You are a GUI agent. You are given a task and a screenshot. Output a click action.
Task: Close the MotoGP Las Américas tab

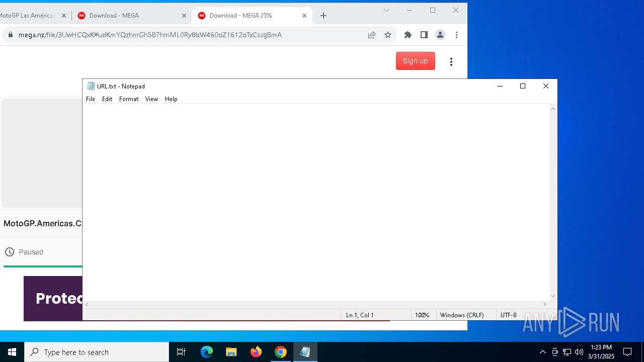pyautogui.click(x=64, y=16)
